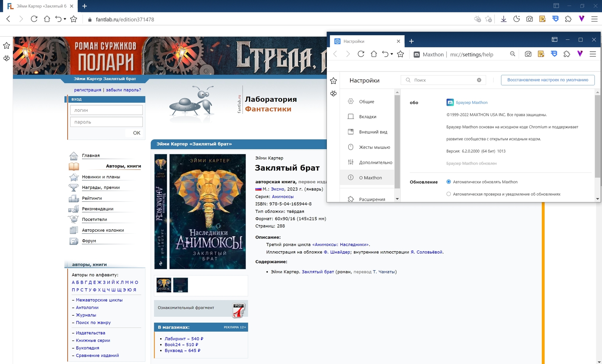Open the Общие settings section
602x364 pixels.
pos(367,101)
